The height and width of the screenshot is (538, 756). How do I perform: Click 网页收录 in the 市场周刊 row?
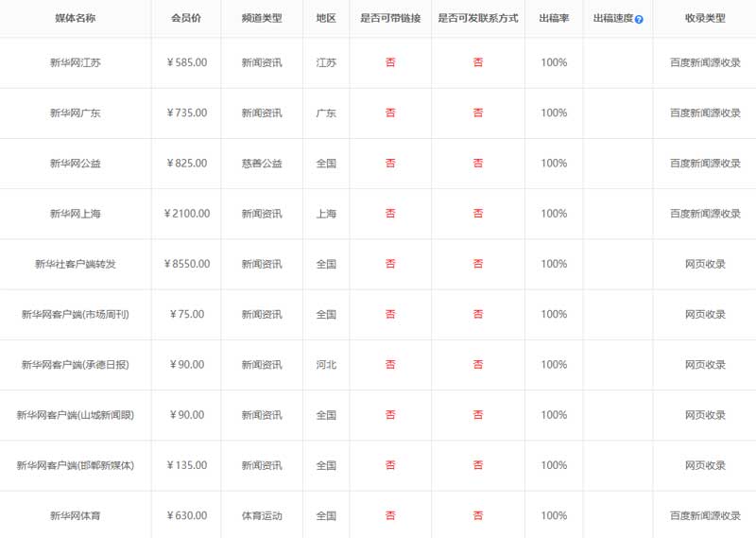705,315
